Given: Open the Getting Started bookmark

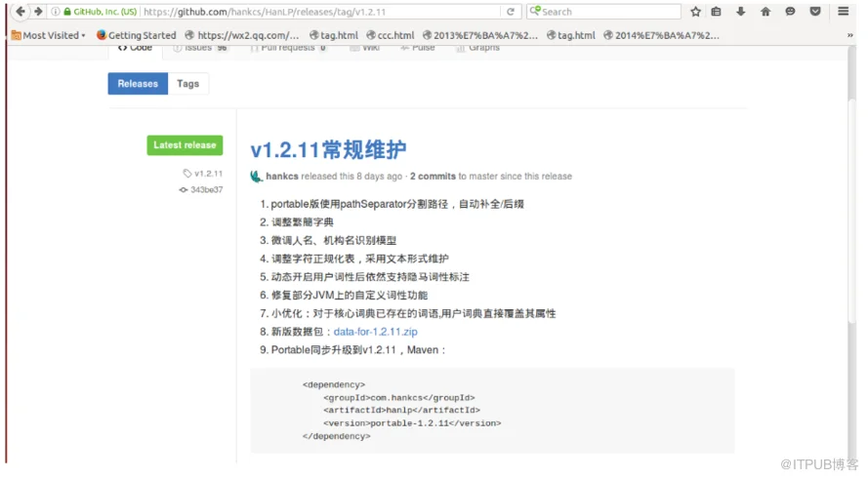Looking at the screenshot, I should 136,35.
